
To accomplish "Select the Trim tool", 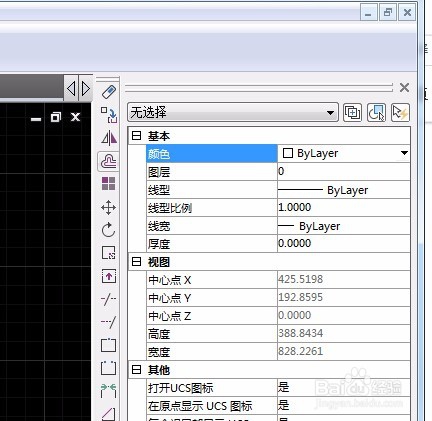I will tap(109, 299).
